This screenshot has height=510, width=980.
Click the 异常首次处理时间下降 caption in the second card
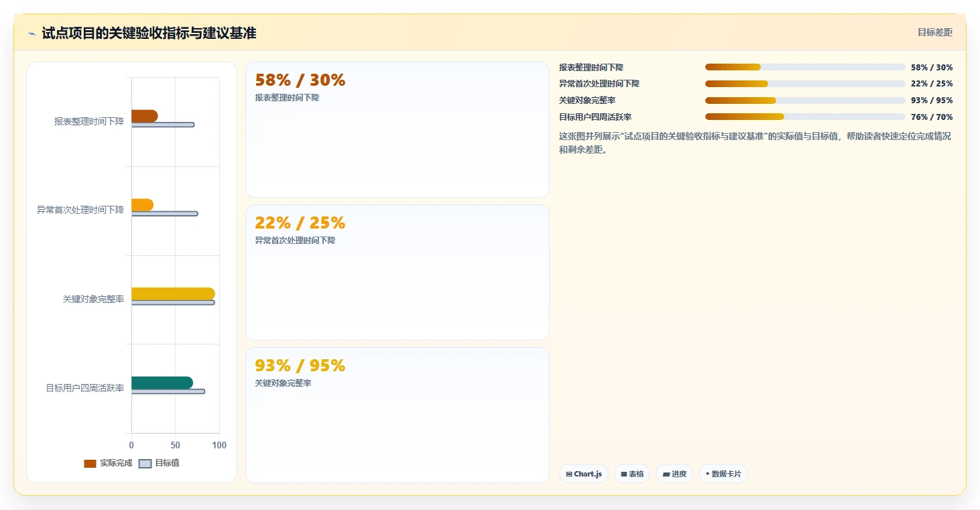point(296,241)
